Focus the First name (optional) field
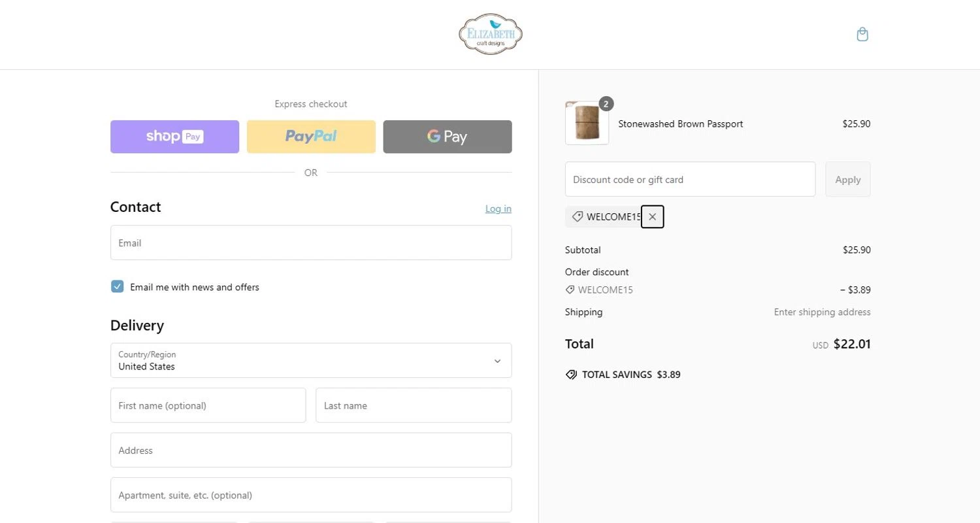The width and height of the screenshot is (980, 523). coord(208,405)
